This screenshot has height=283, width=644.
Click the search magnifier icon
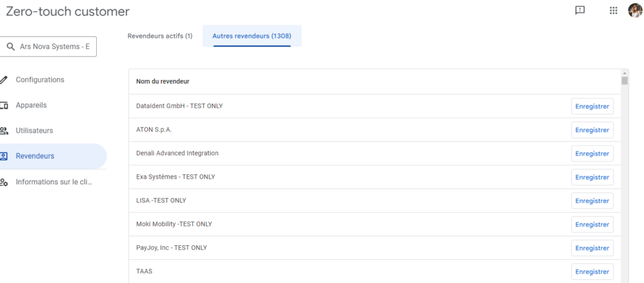click(x=11, y=47)
